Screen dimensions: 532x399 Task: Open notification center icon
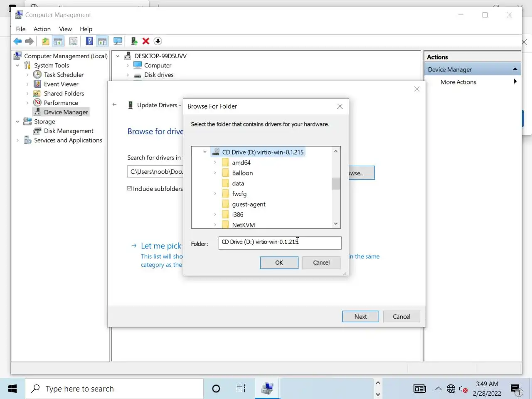(516, 389)
